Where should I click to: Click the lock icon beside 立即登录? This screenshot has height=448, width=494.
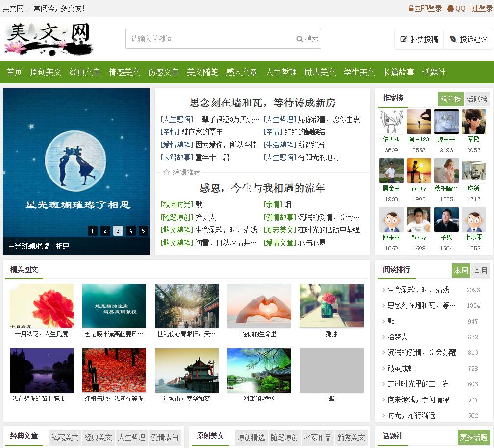pos(411,8)
